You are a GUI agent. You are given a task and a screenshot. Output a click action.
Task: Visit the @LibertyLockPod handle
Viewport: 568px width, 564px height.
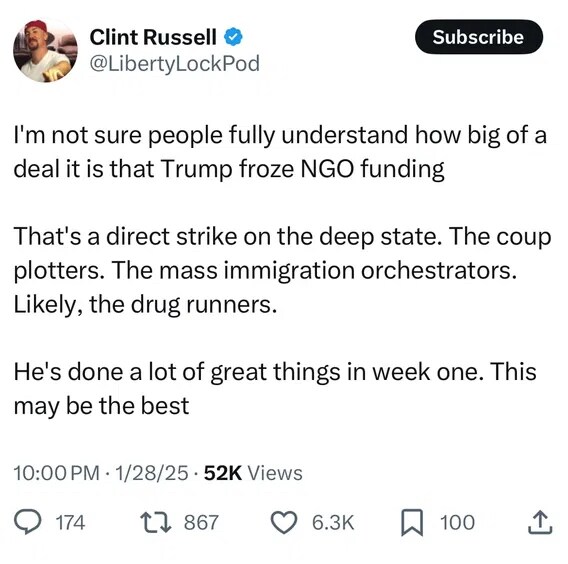click(x=175, y=64)
